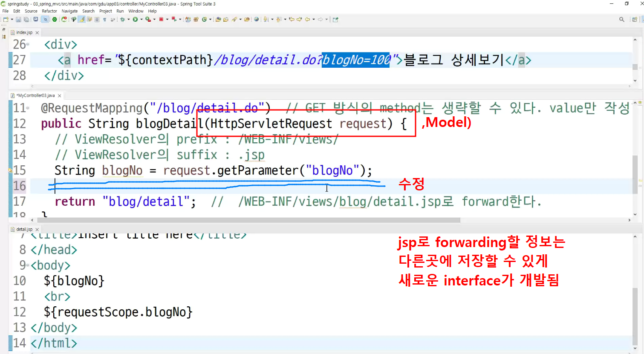This screenshot has width=644, height=354.
Task: Collapse the body fold at line 9
Action: (x=28, y=265)
